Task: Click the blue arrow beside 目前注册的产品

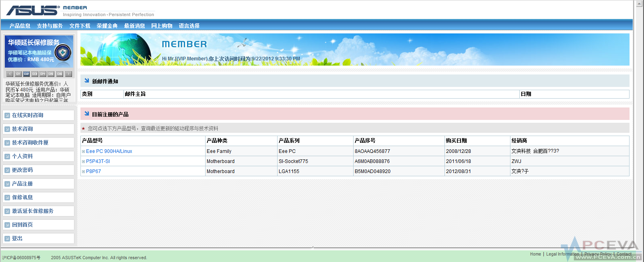Action: coord(86,113)
